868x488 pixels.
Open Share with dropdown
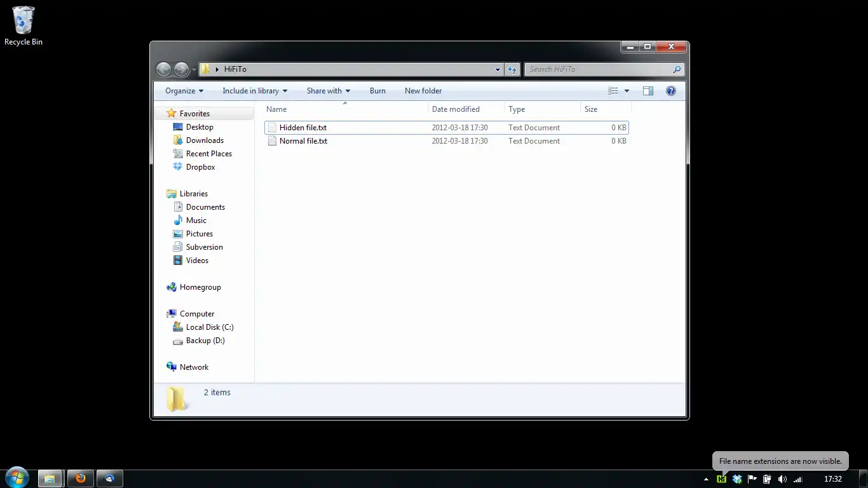pyautogui.click(x=329, y=91)
